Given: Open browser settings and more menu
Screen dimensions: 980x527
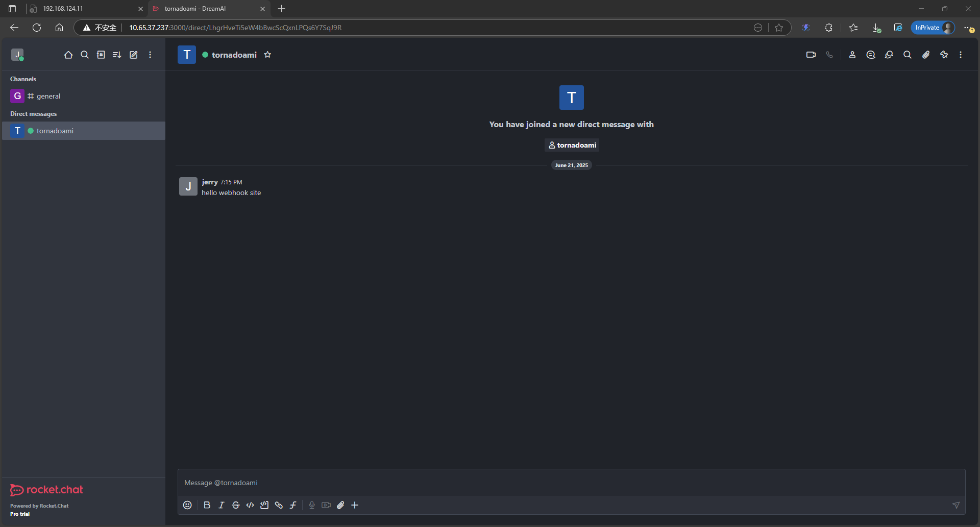Looking at the screenshot, I should (x=968, y=28).
